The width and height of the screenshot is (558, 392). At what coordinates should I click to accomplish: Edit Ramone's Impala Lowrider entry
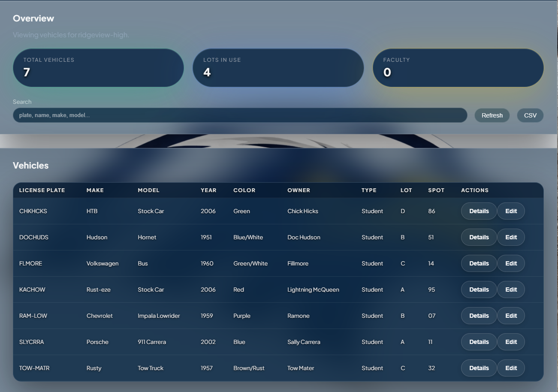click(x=511, y=316)
